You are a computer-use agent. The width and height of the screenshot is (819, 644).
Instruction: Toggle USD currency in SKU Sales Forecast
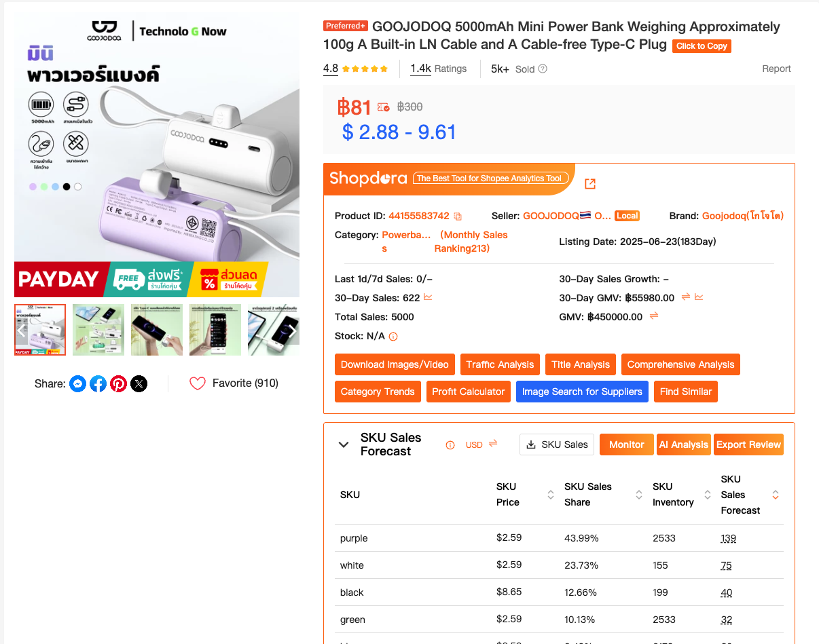[x=493, y=444]
